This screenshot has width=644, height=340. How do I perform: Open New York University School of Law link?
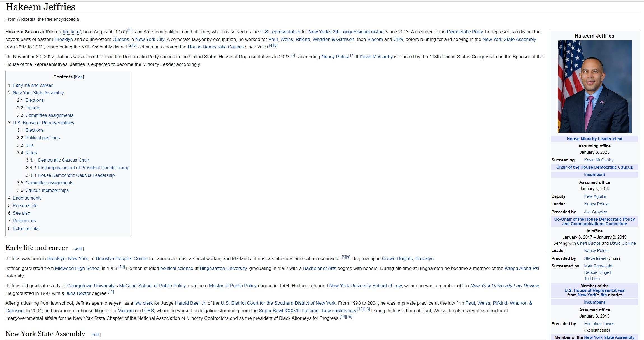point(366,286)
